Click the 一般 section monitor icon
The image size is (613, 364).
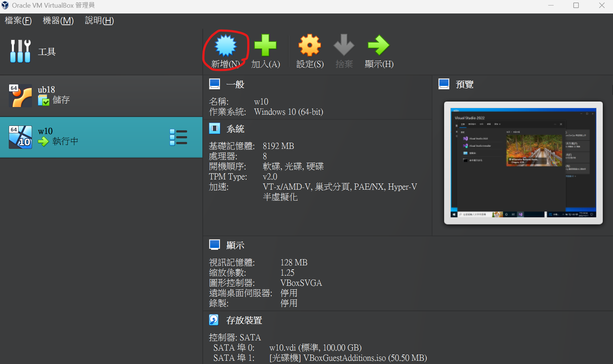coord(214,83)
